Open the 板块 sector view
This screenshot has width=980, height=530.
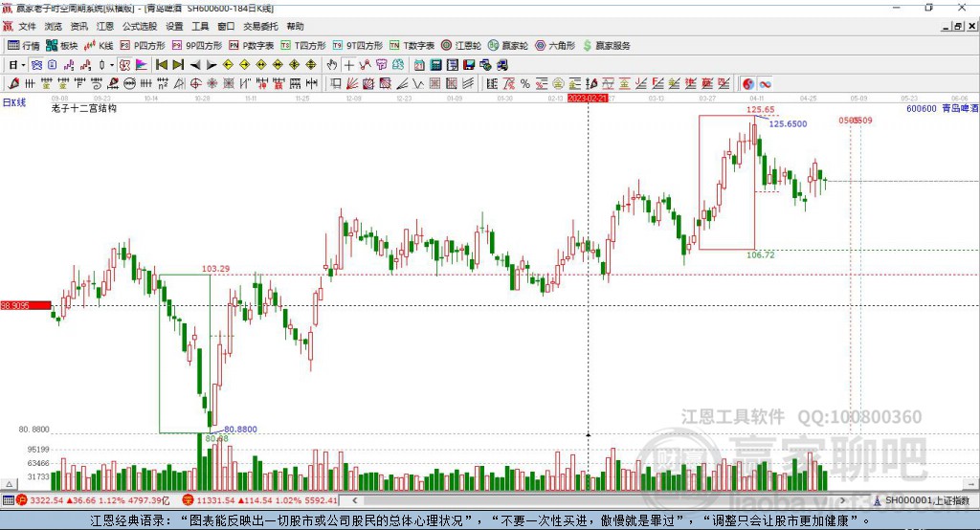(61, 46)
